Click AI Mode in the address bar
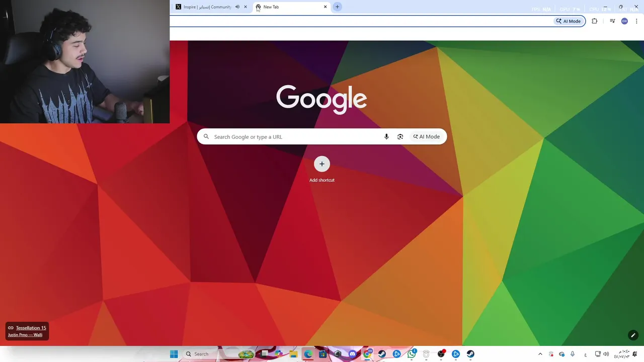Viewport: 644px width, 362px height. coord(568,21)
